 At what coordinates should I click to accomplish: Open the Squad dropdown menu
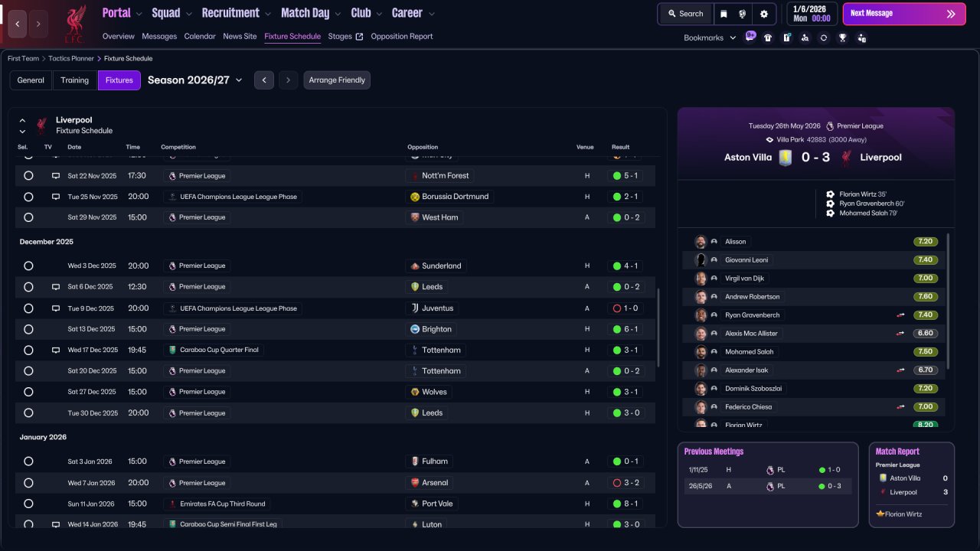(172, 13)
